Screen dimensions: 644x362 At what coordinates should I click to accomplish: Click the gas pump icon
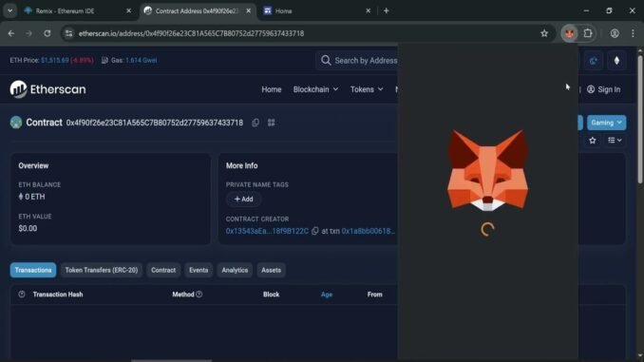104,61
